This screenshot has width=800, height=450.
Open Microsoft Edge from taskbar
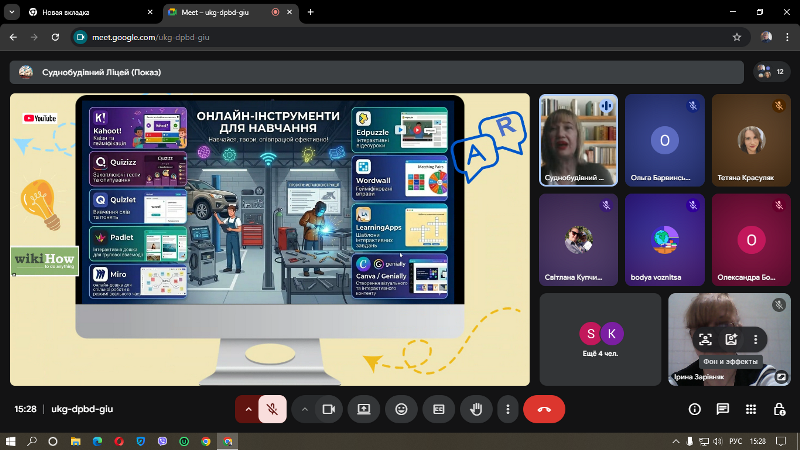click(x=97, y=441)
